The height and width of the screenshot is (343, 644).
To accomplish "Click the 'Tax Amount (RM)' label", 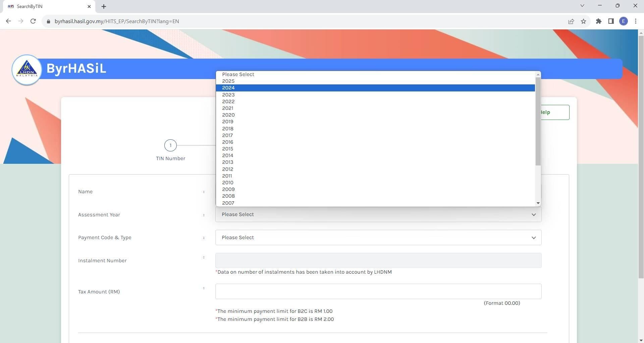I will pos(99,292).
